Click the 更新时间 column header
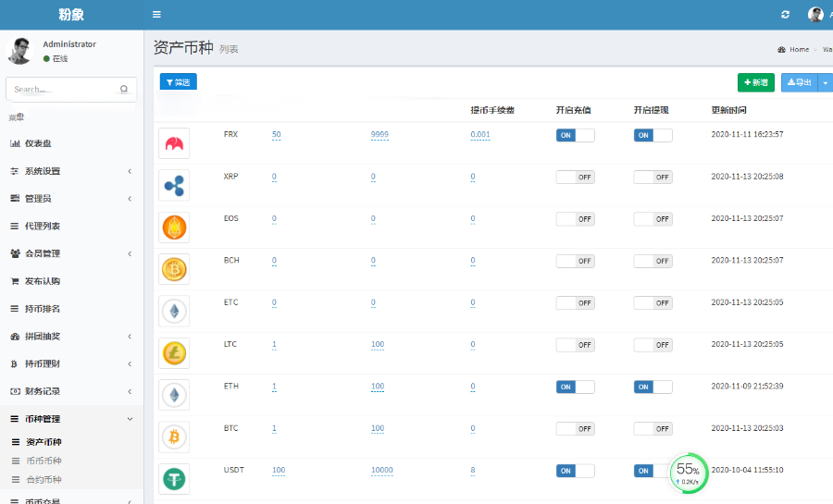Screen dimensions: 833x504 [x=729, y=110]
